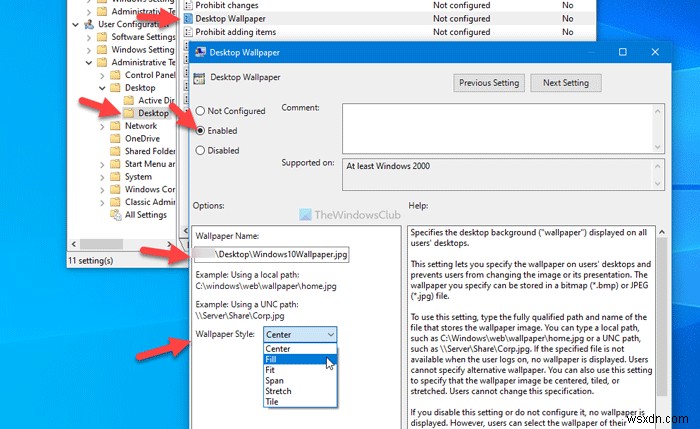Click the Wallpaper Name input field
The height and width of the screenshot is (429, 700).
(271, 254)
